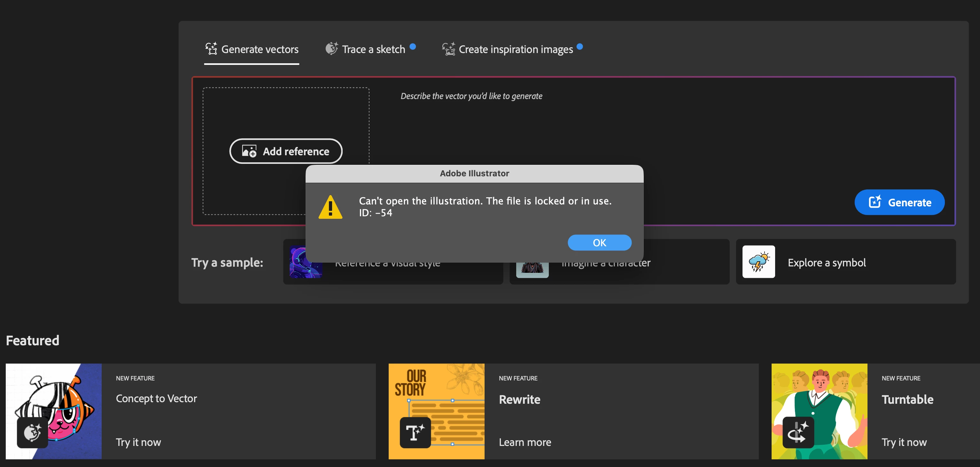This screenshot has width=980, height=467.
Task: Click the weather symbol sample thumbnail
Action: pos(758,262)
